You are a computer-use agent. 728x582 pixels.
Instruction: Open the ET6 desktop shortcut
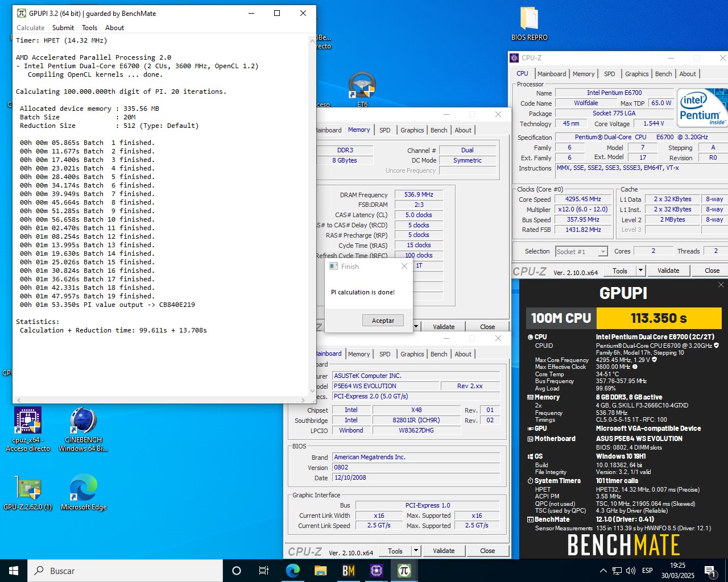(362, 90)
